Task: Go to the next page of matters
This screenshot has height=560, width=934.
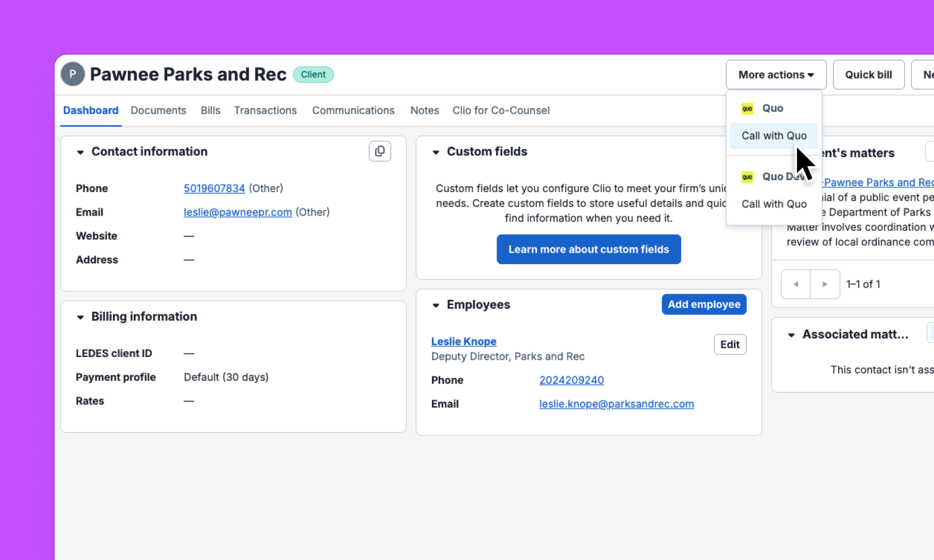Action: (x=825, y=284)
